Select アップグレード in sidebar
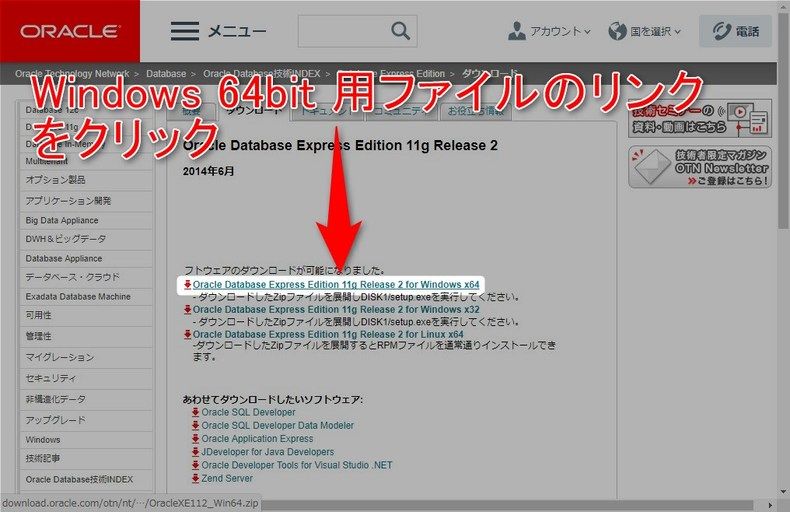Image resolution: width=790 pixels, height=512 pixels. (87, 420)
